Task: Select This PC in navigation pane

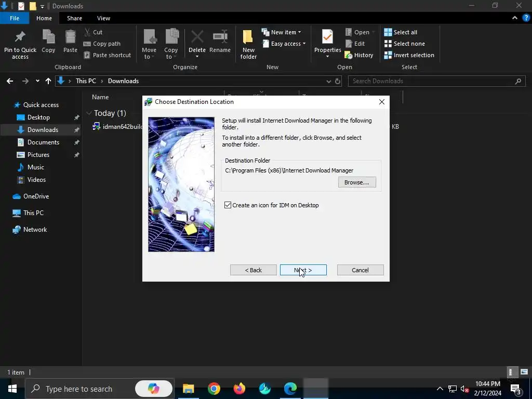Action: pos(33,213)
